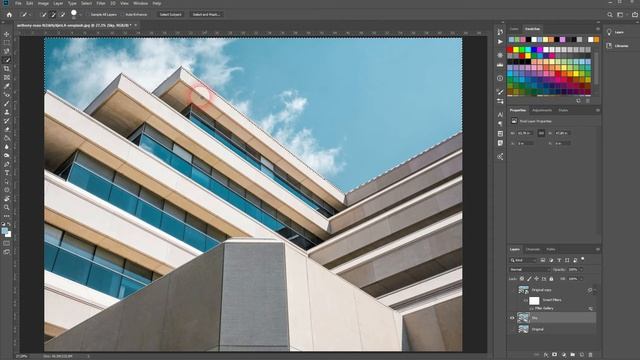The image size is (640, 360).
Task: Click the foreground color swatch
Action: tap(5, 231)
